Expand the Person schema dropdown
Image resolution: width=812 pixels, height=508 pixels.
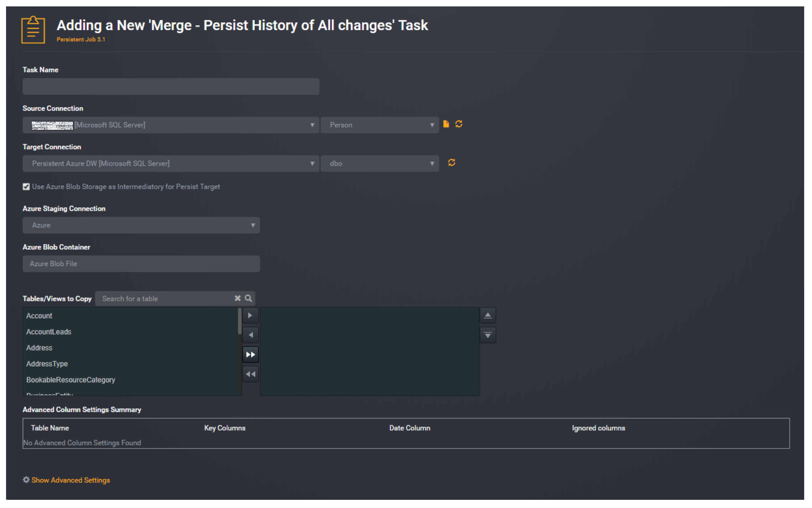point(431,124)
